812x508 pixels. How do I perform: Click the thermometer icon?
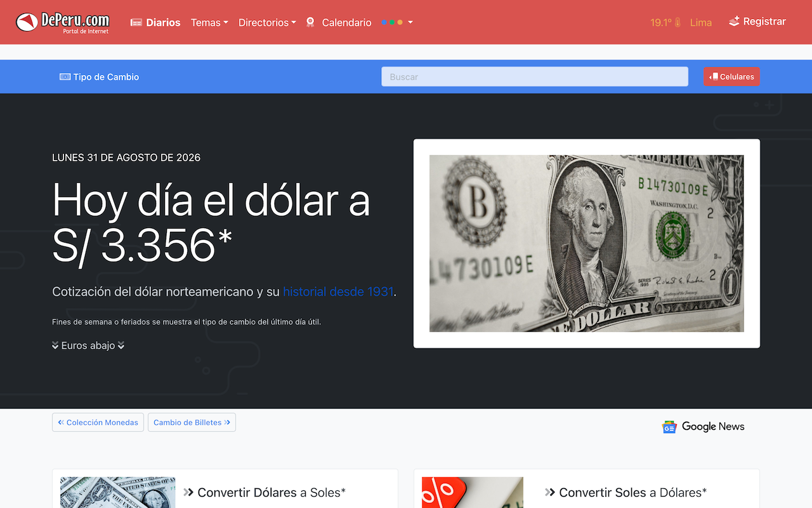pos(678,22)
